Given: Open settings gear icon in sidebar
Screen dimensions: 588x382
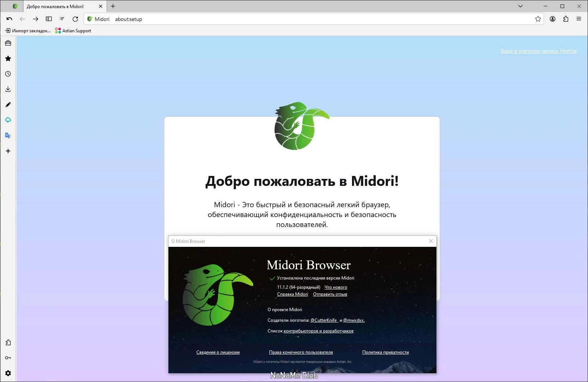Looking at the screenshot, I should click(8, 373).
